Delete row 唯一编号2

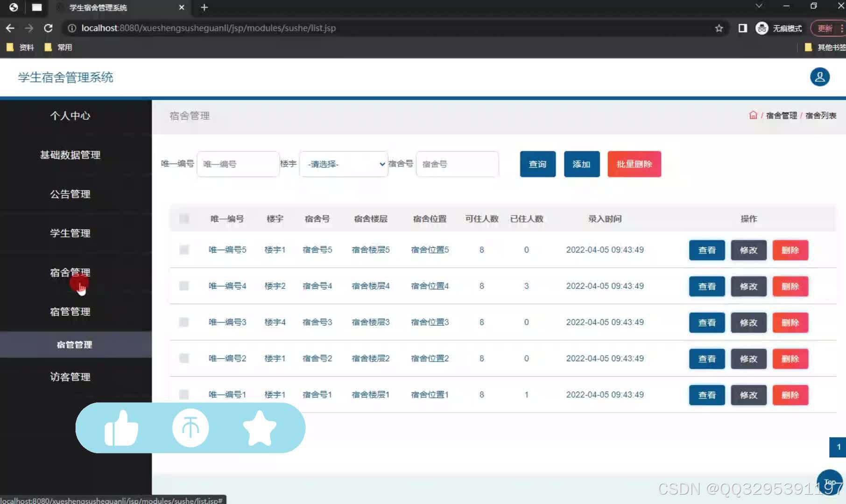point(790,359)
